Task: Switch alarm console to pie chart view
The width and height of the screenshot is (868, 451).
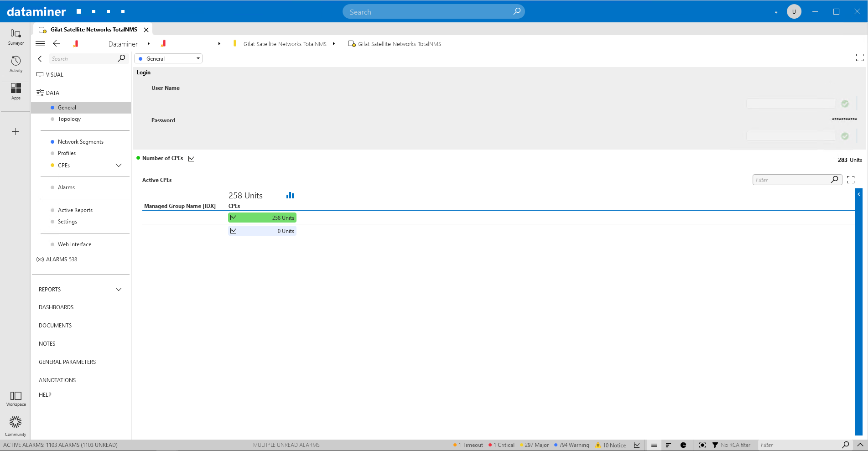Action: point(683,445)
